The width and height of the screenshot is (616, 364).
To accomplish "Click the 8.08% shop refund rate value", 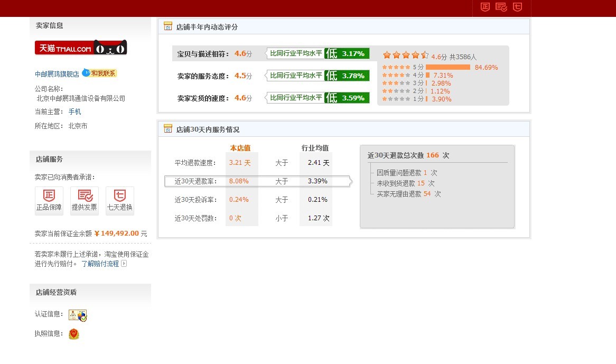I will point(239,181).
